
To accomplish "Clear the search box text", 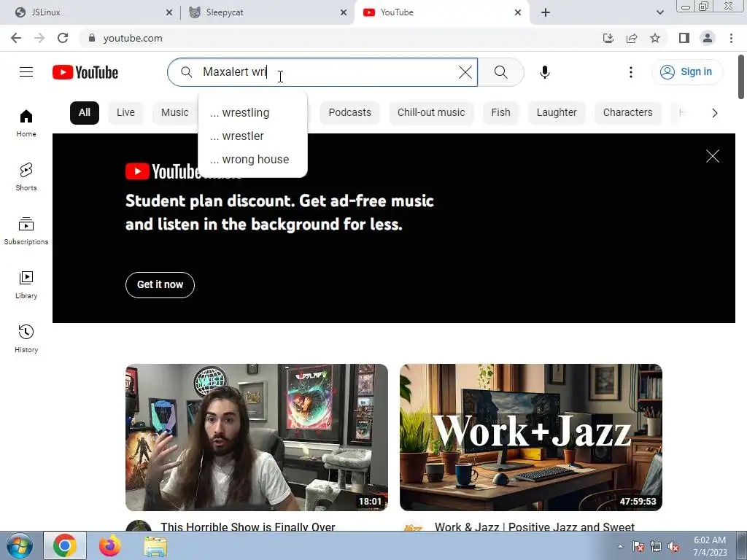I will pos(465,72).
